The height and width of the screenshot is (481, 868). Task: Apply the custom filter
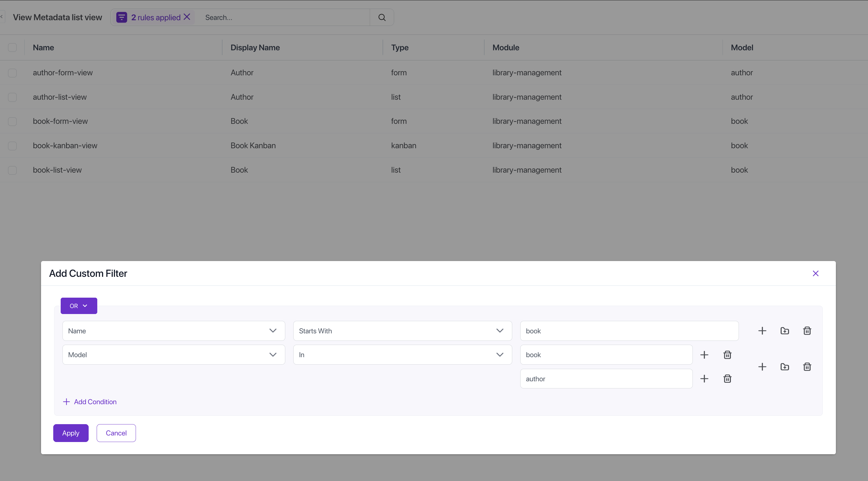point(71,433)
